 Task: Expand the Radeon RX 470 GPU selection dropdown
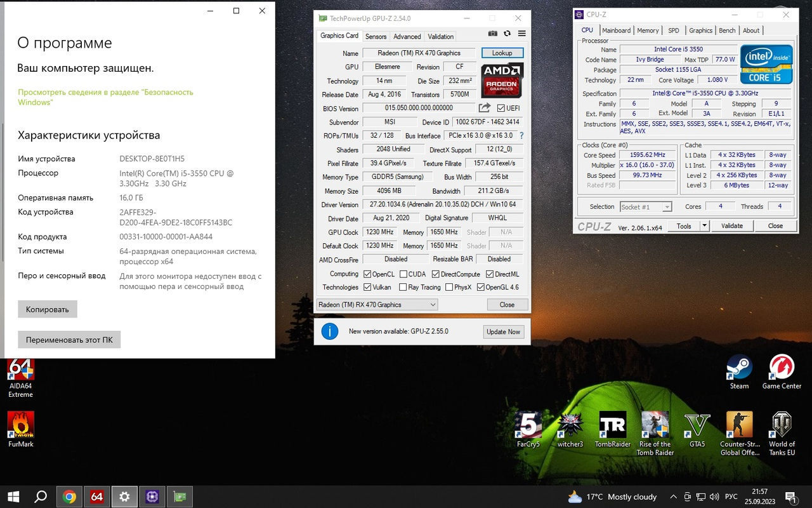[x=377, y=305]
